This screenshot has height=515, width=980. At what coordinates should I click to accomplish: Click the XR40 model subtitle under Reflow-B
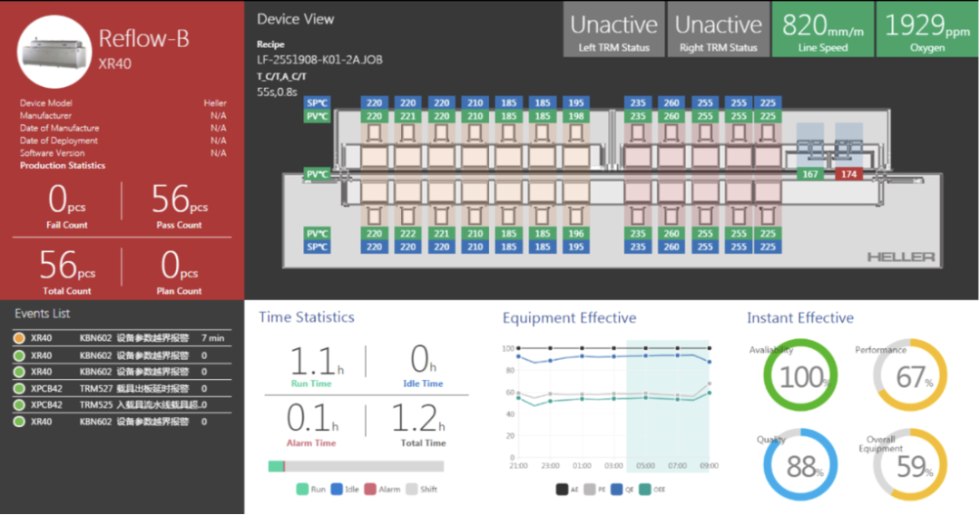pyautogui.click(x=115, y=63)
